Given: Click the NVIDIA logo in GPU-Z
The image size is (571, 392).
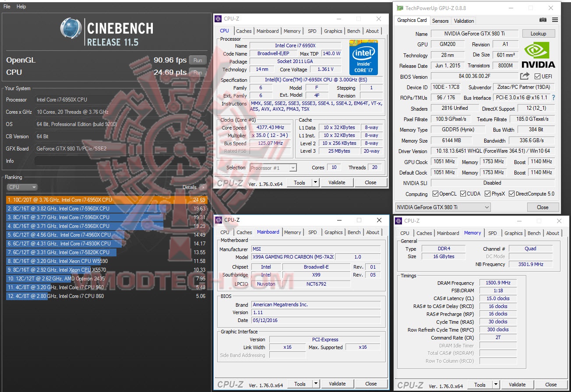Looking at the screenshot, I should pyautogui.click(x=538, y=55).
